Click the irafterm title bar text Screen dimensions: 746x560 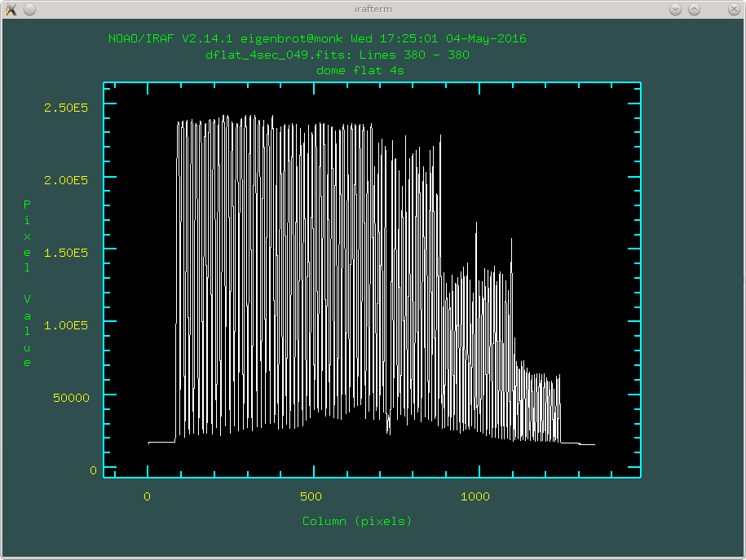coord(373,9)
